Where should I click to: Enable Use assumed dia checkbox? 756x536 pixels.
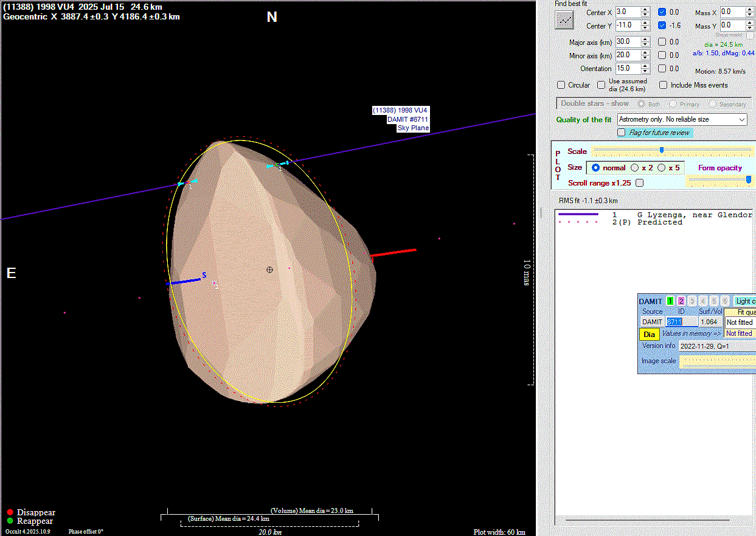pyautogui.click(x=602, y=85)
